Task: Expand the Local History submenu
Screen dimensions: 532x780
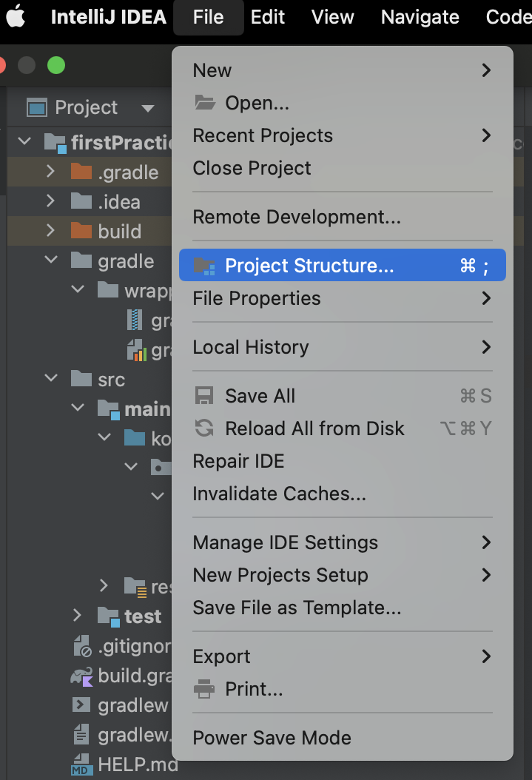Action: click(x=342, y=347)
